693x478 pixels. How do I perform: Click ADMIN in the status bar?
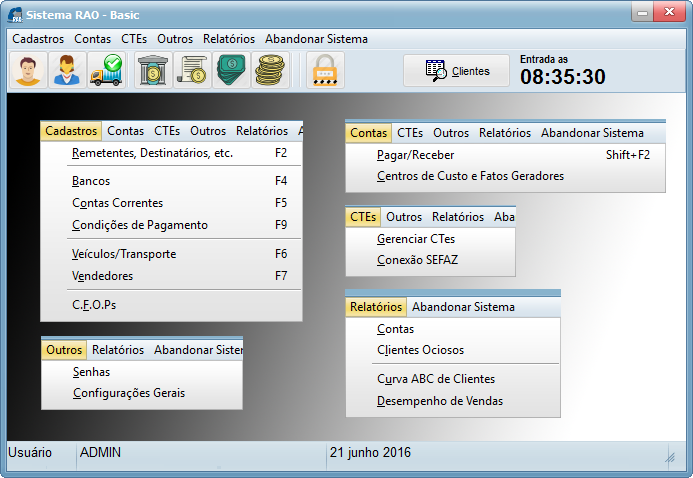(x=100, y=452)
